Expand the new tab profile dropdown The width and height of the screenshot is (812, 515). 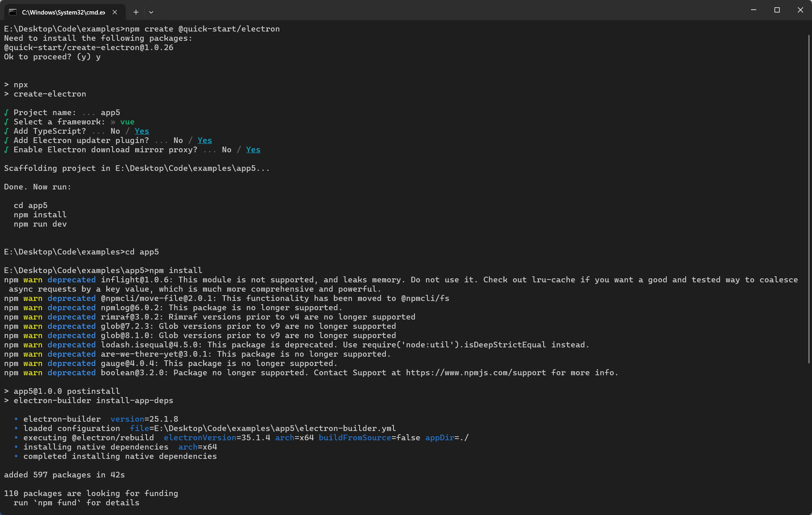pyautogui.click(x=151, y=12)
